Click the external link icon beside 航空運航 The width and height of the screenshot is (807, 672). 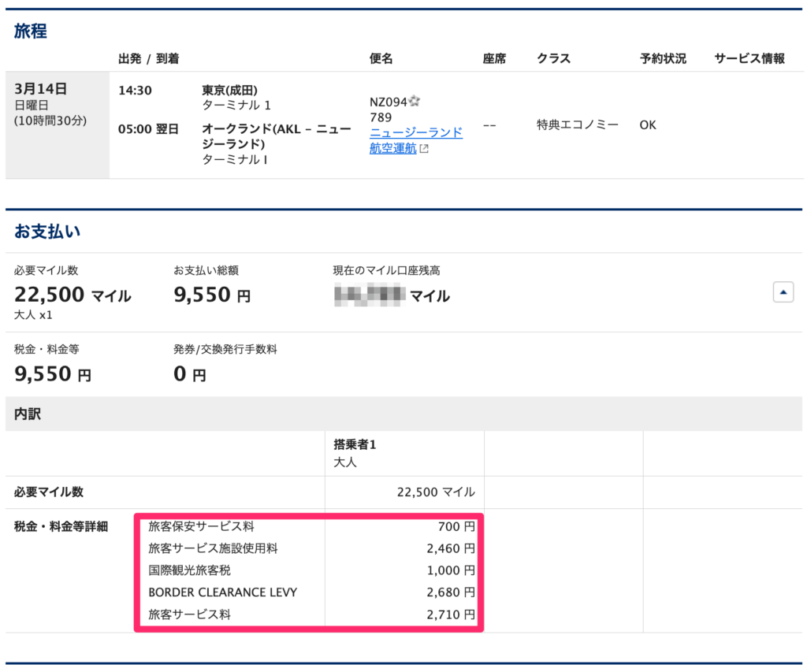(424, 149)
